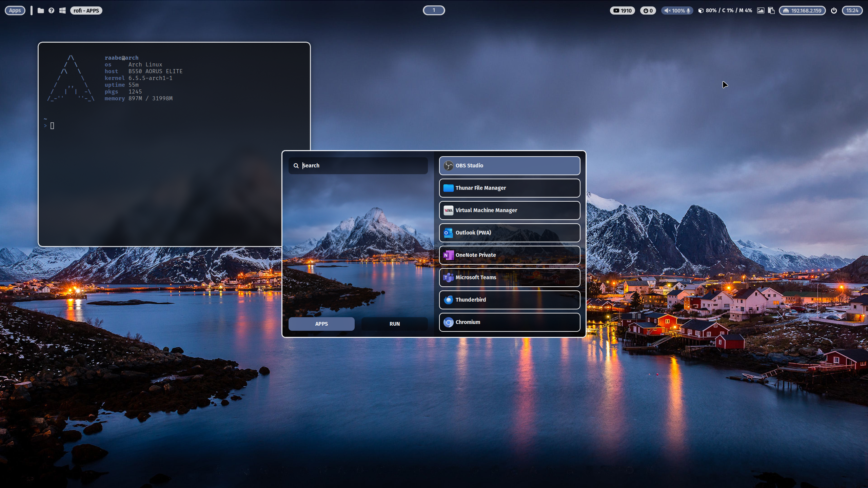
Task: Click the network IP address 192.168.2.159 widget
Action: 802,11
